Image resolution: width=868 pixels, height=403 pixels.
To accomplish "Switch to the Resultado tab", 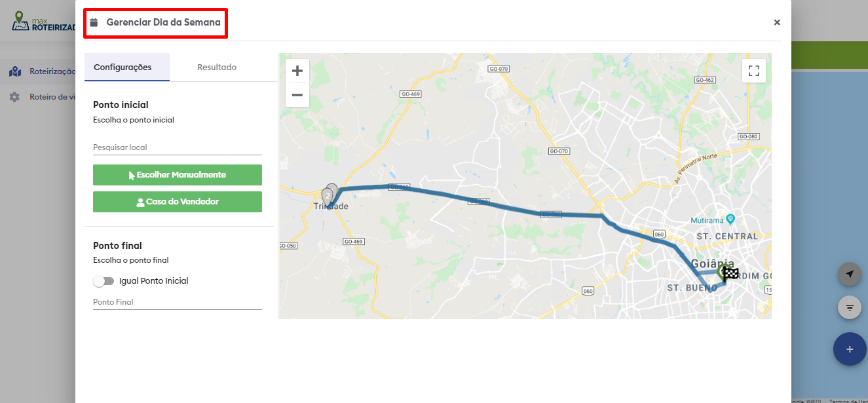I will pyautogui.click(x=217, y=67).
